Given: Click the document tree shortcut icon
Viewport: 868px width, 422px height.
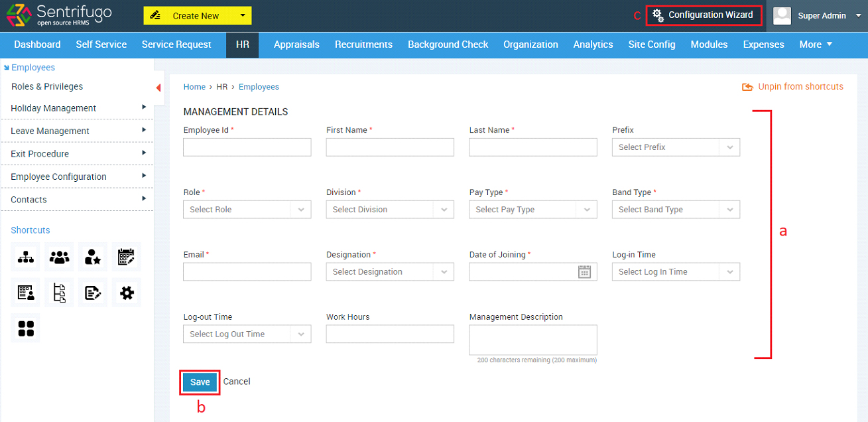Looking at the screenshot, I should pyautogui.click(x=60, y=293).
